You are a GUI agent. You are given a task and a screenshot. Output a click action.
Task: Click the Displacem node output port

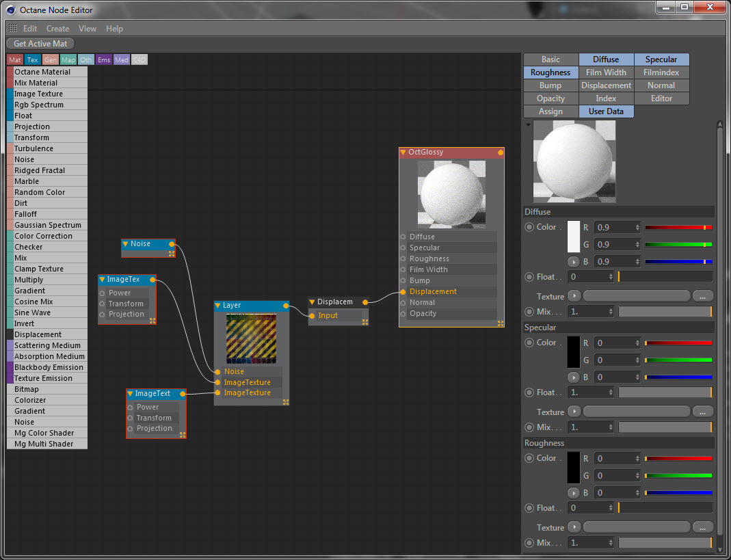coord(365,303)
